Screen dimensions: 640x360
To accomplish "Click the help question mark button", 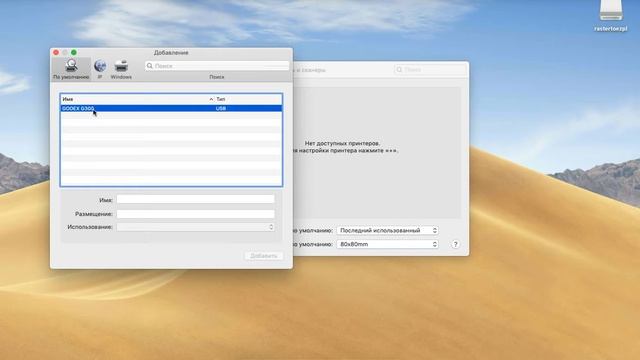I will (456, 244).
